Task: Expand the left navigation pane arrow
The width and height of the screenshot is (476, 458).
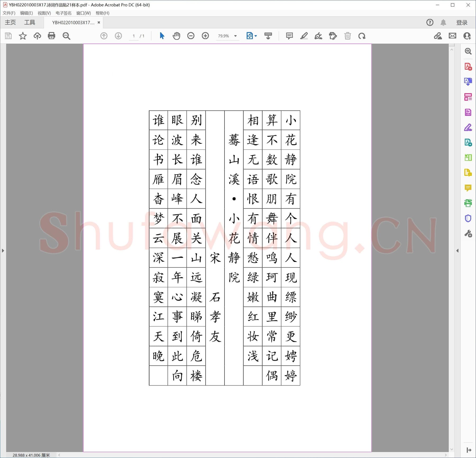Action: pyautogui.click(x=3, y=250)
